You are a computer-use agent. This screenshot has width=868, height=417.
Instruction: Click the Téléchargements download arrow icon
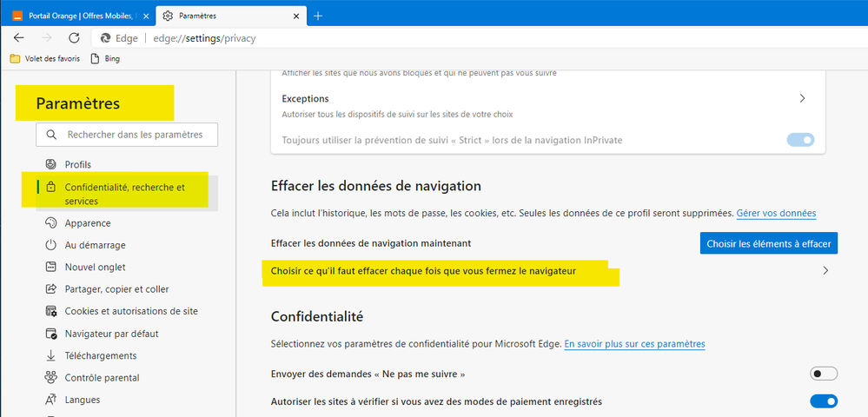pyautogui.click(x=51, y=355)
